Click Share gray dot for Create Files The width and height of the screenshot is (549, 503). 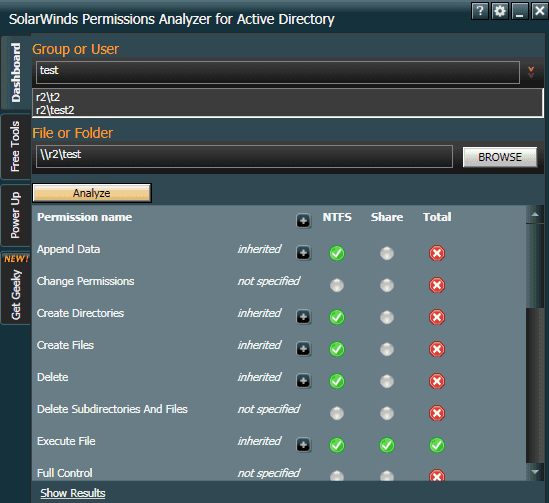(387, 349)
